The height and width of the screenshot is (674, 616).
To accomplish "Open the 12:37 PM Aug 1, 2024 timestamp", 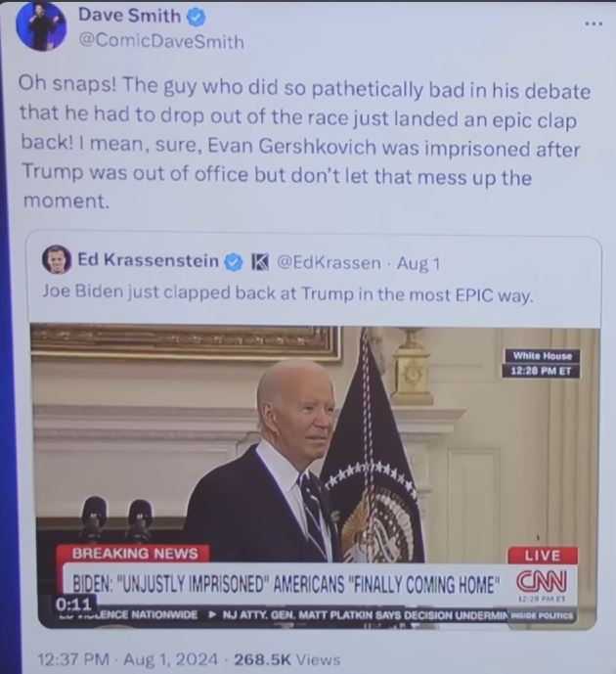I will point(127,658).
